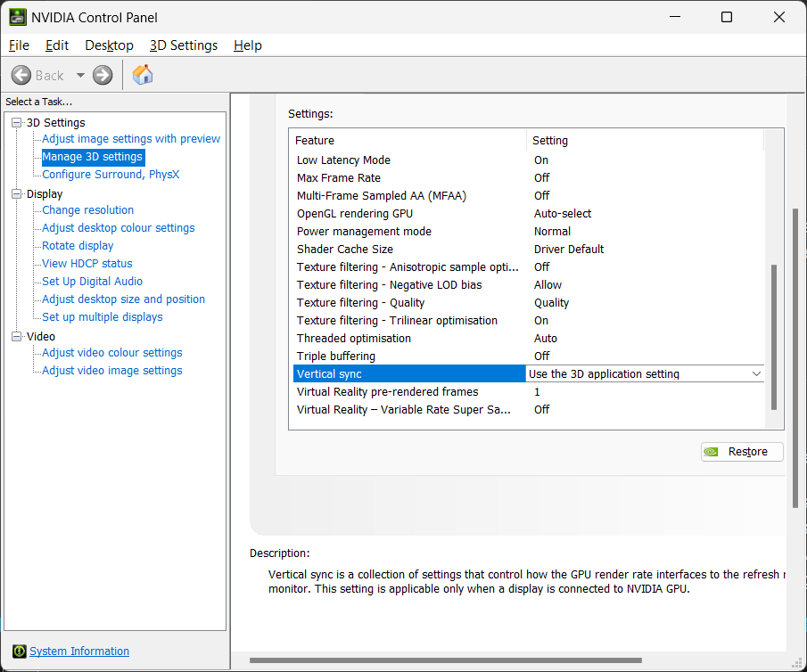Open the Back history dropdown arrow
The width and height of the screenshot is (807, 672).
(x=80, y=75)
